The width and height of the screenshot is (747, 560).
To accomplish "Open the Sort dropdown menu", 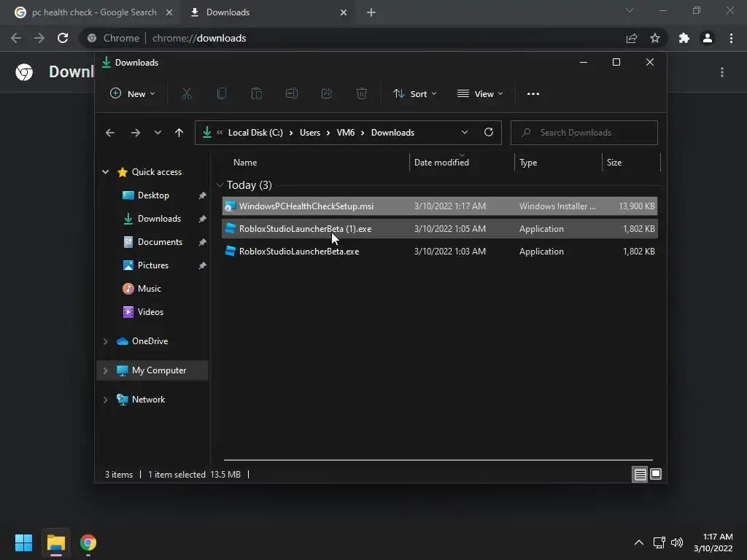I will coord(414,94).
